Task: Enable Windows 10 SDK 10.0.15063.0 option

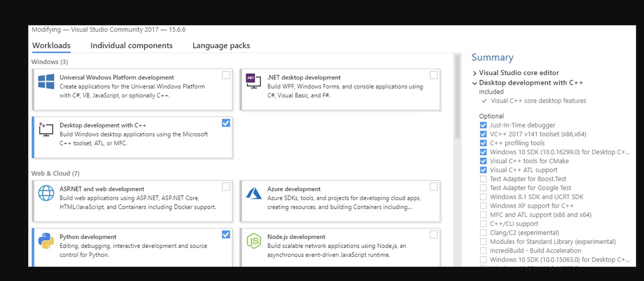Action: click(x=483, y=260)
